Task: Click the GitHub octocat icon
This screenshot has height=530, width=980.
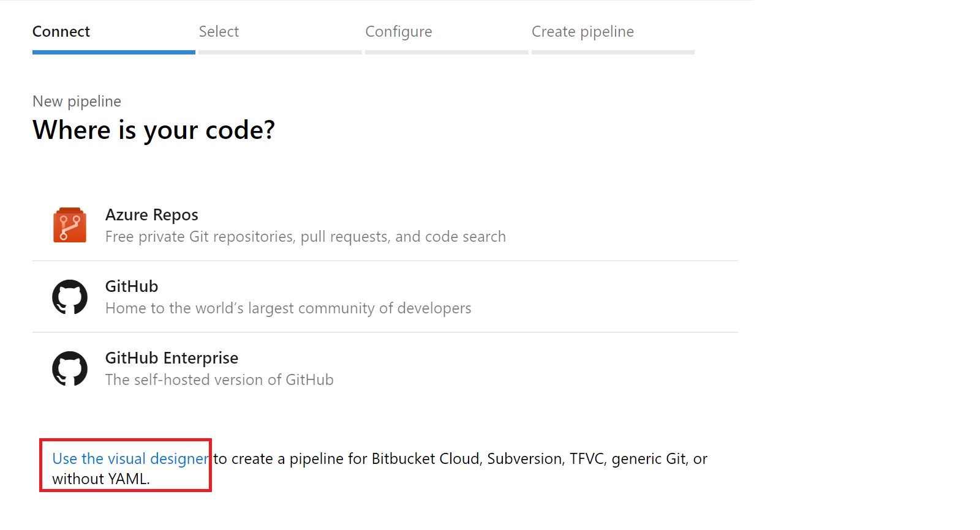Action: pyautogui.click(x=70, y=297)
